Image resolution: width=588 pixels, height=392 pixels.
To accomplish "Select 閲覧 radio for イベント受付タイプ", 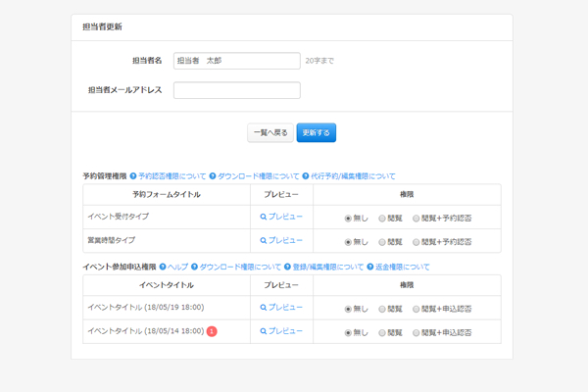I will pos(382,218).
